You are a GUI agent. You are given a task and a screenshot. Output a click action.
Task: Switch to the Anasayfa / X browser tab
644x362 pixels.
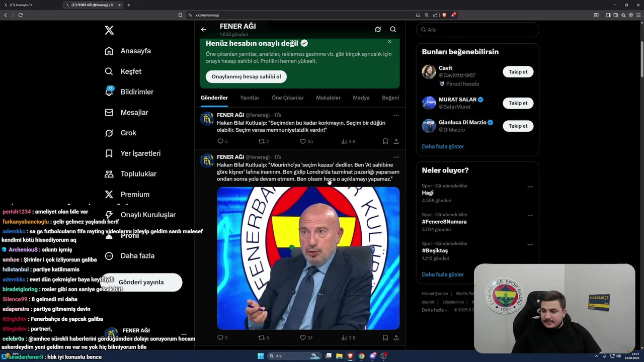click(30, 5)
